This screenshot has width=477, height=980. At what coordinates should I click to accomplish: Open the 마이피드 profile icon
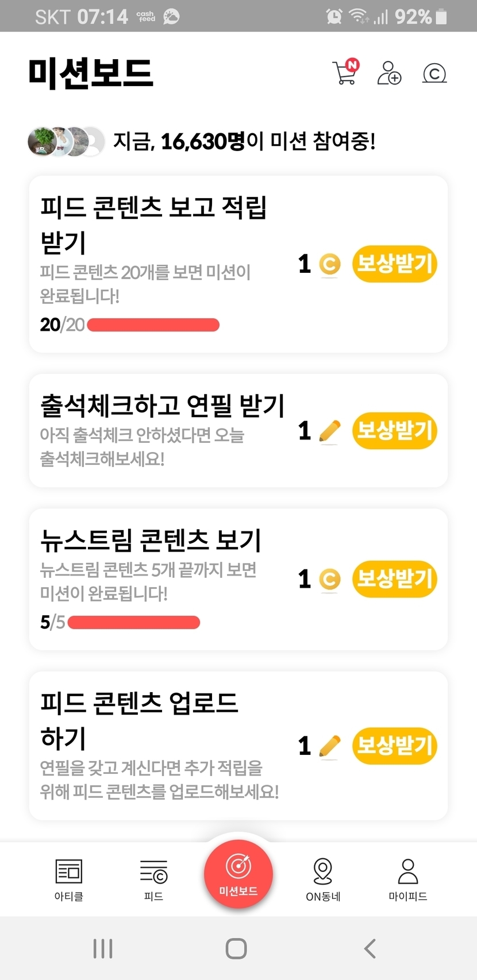tap(408, 872)
